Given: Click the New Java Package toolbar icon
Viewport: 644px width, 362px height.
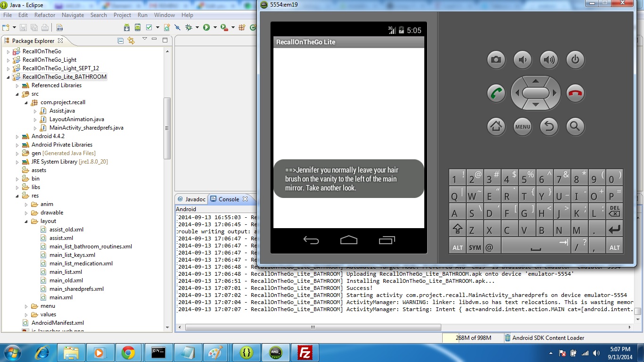Looking at the screenshot, I should [x=242, y=27].
